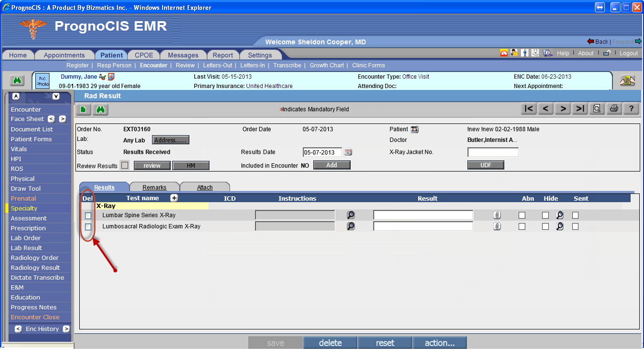Go to next record button
Viewport: 644px width, 355px height.
coord(563,109)
